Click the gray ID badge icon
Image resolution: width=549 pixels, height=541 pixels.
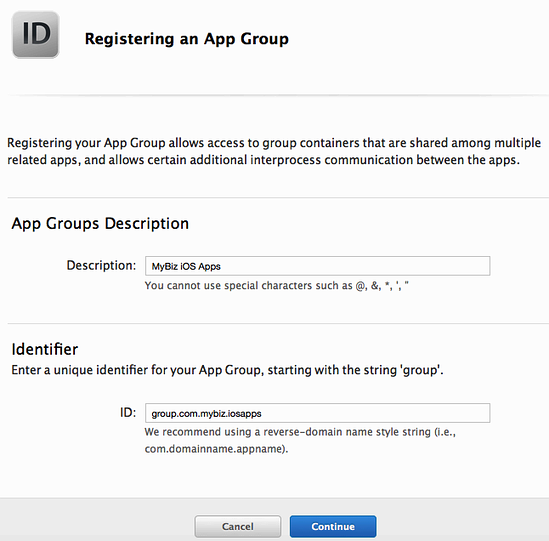pos(36,35)
